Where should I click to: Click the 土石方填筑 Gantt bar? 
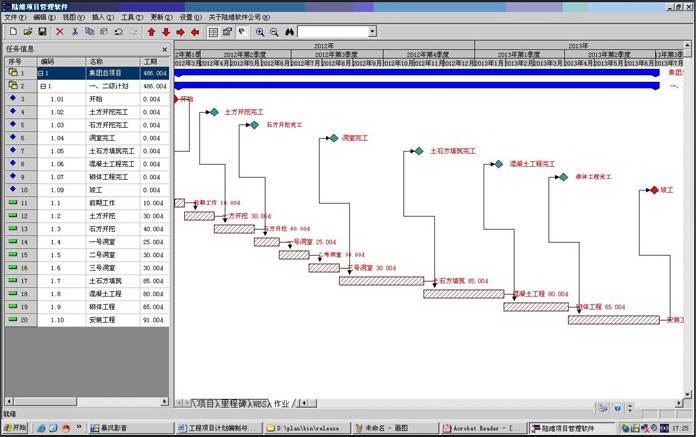(x=381, y=281)
